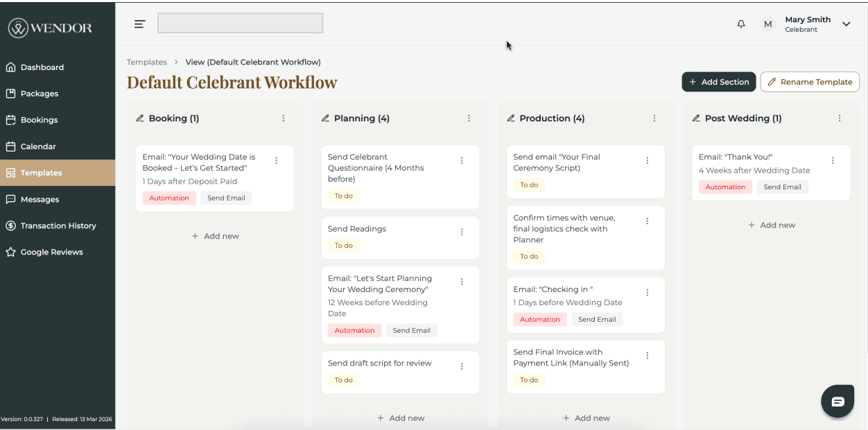The width and height of the screenshot is (868, 430).
Task: Click the Calendar sidebar icon
Action: point(10,146)
